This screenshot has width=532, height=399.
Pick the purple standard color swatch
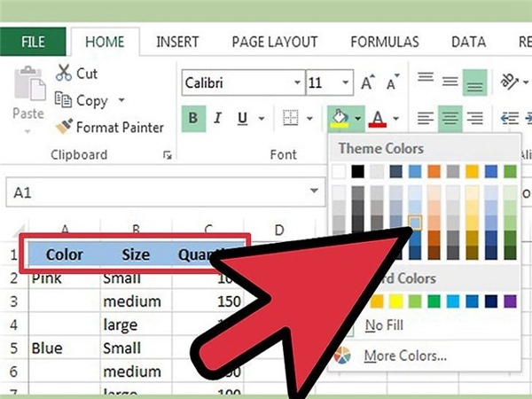point(510,301)
